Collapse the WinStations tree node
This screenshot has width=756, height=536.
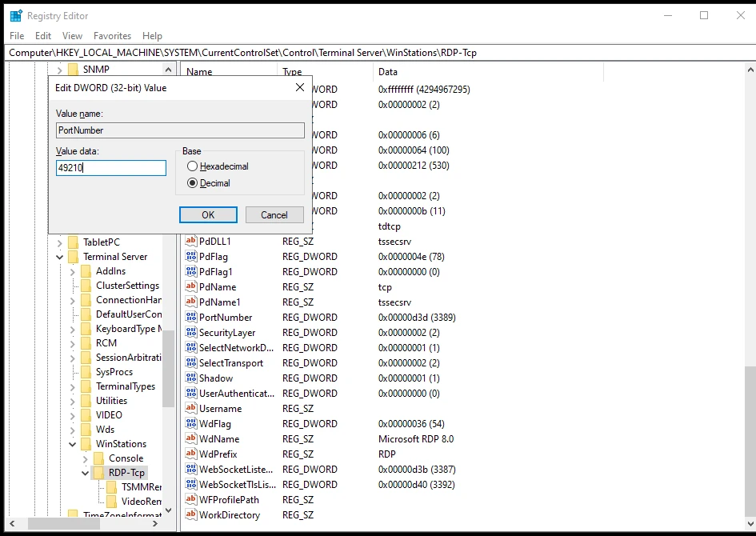72,443
